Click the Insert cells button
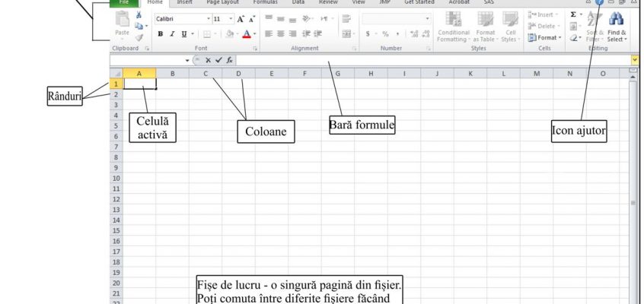 pos(544,14)
